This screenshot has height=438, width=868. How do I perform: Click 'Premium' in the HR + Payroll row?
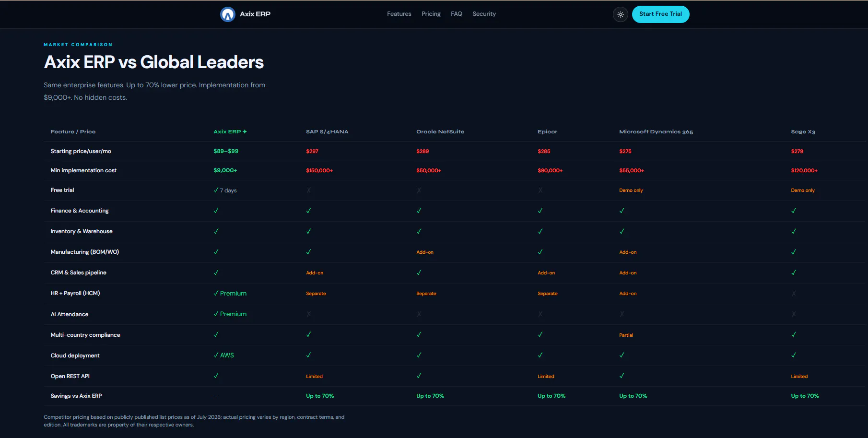pyautogui.click(x=233, y=293)
